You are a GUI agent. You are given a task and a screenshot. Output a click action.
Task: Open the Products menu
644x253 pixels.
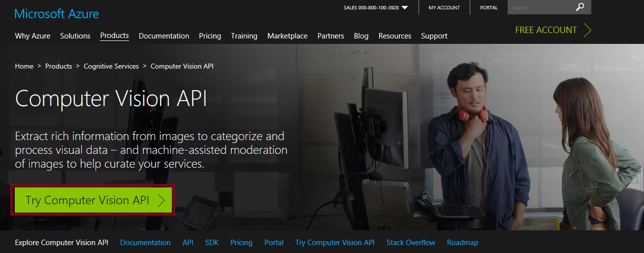pos(114,36)
